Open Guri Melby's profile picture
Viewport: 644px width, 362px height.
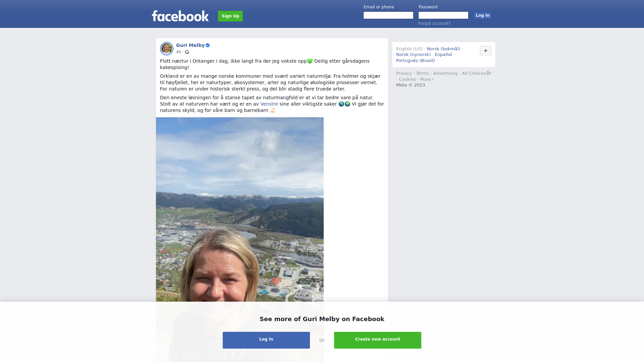(x=167, y=49)
